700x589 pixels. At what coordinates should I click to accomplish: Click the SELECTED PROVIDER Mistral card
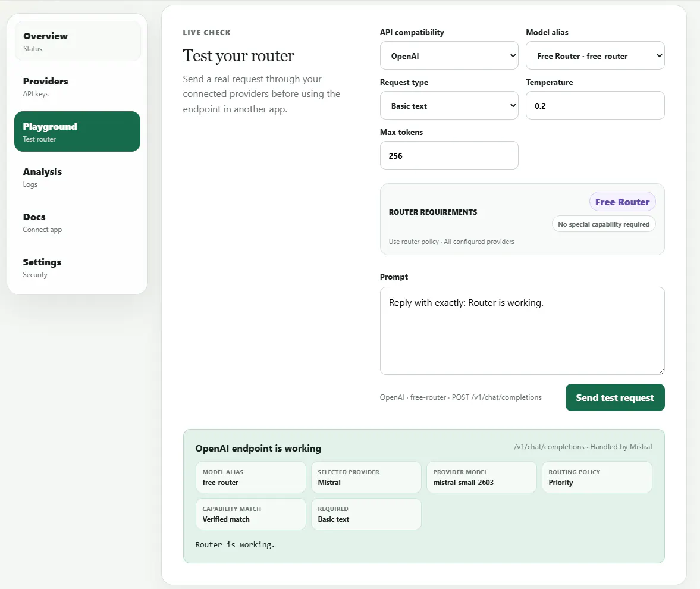(366, 477)
